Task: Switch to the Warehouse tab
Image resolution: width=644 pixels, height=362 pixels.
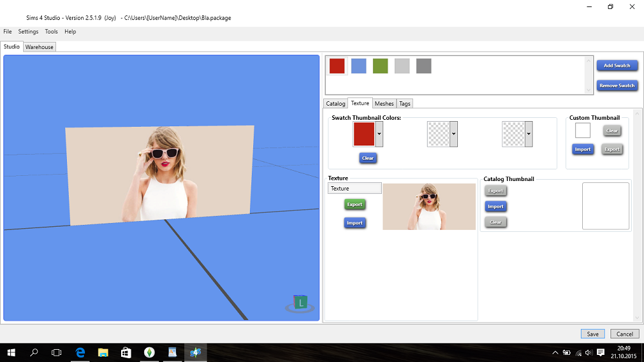Action: [39, 47]
